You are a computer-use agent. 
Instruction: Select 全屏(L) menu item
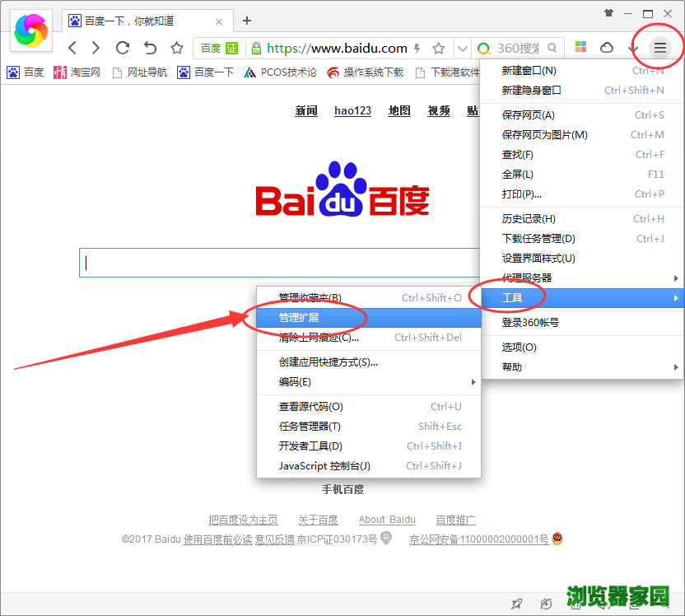click(x=582, y=175)
